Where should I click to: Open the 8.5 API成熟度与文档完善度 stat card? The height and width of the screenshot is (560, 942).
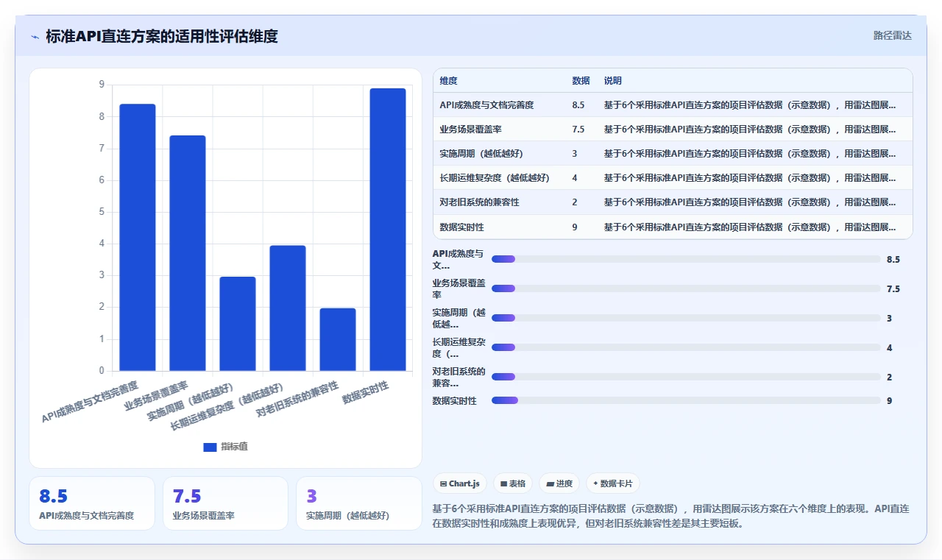coord(92,503)
